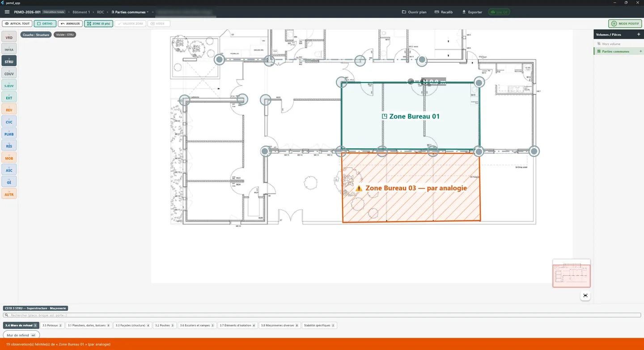Expand the Parties communes breadcrumb dropdown

click(x=130, y=12)
